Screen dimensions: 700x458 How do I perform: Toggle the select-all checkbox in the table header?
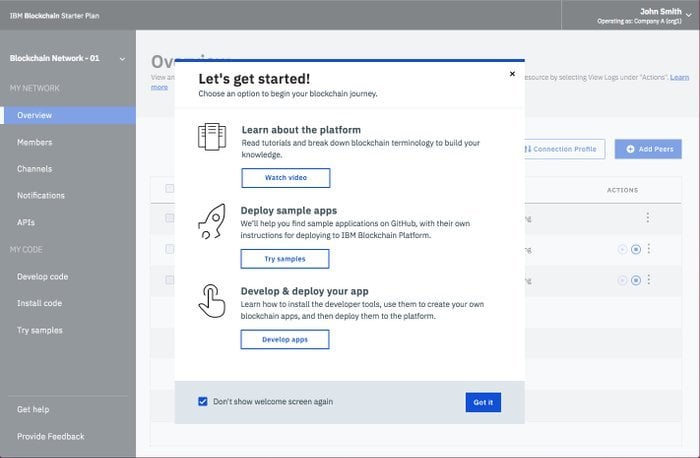click(170, 188)
